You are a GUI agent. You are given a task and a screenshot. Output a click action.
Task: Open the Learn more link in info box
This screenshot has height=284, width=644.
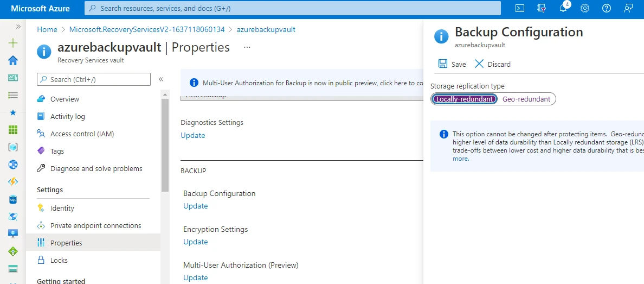point(460,159)
